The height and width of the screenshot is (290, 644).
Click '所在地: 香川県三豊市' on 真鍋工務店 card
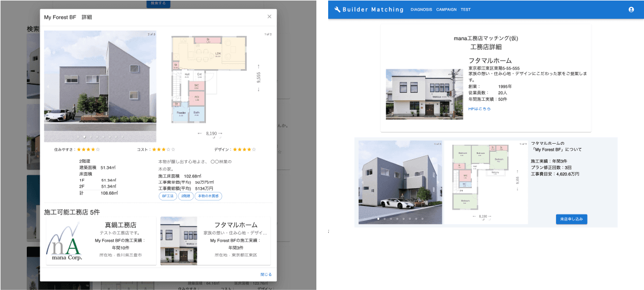[120, 255]
